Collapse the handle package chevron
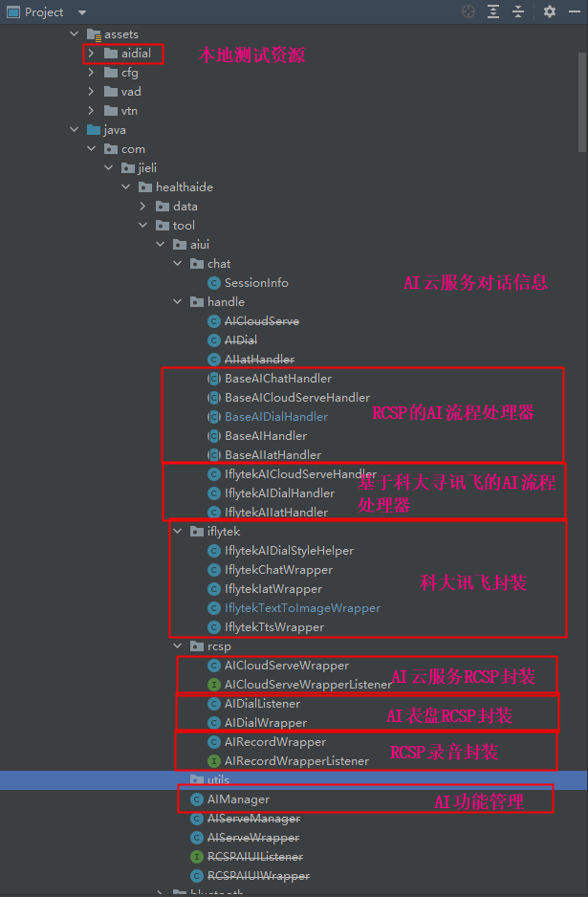 tap(177, 301)
